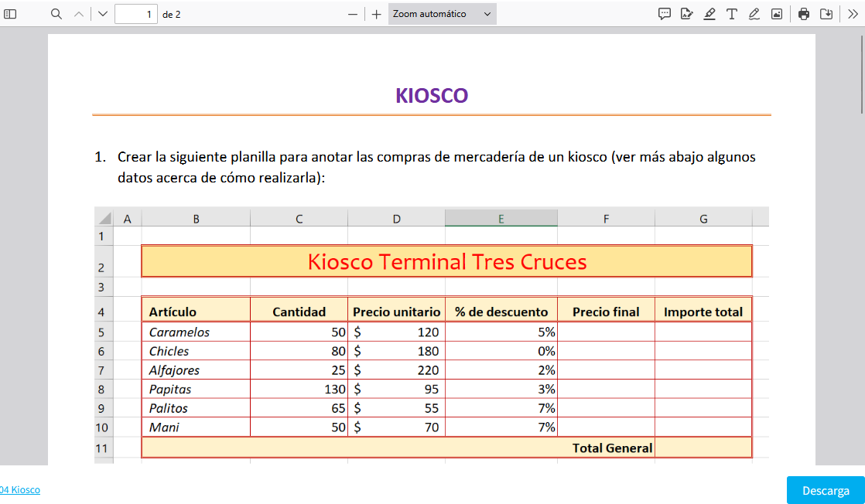
Task: Zoom in on the document
Action: coord(376,14)
